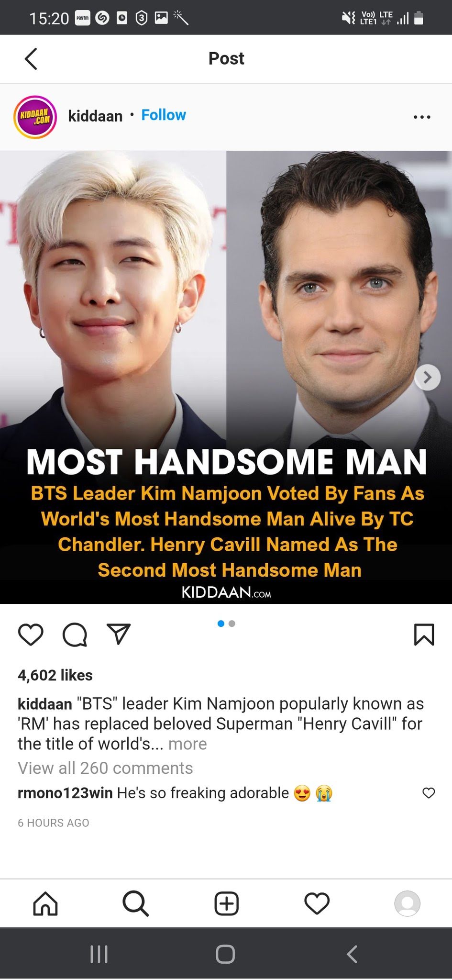This screenshot has width=452, height=980.
Task: Expand caption by tapping more
Action: pyautogui.click(x=187, y=744)
